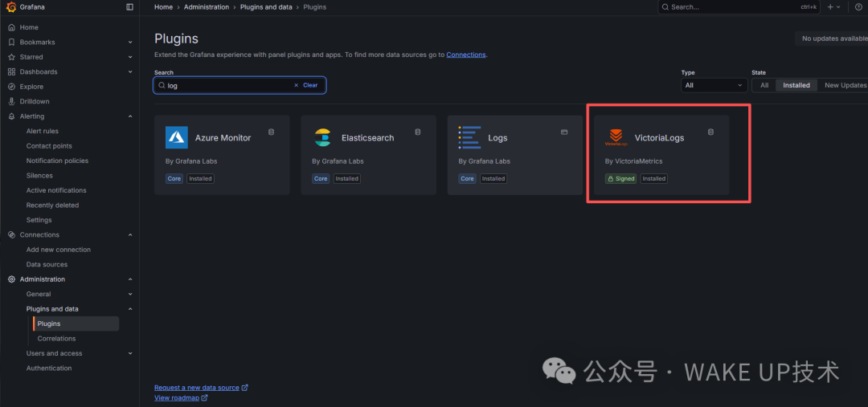The image size is (868, 407).
Task: Select the Installed state filter
Action: click(796, 85)
